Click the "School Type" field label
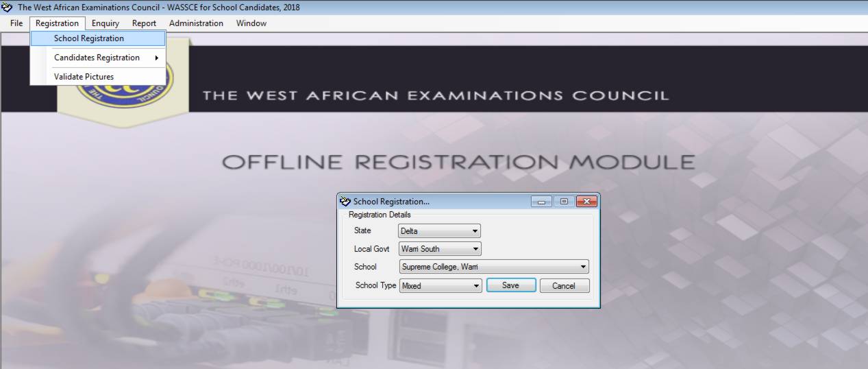 point(375,285)
